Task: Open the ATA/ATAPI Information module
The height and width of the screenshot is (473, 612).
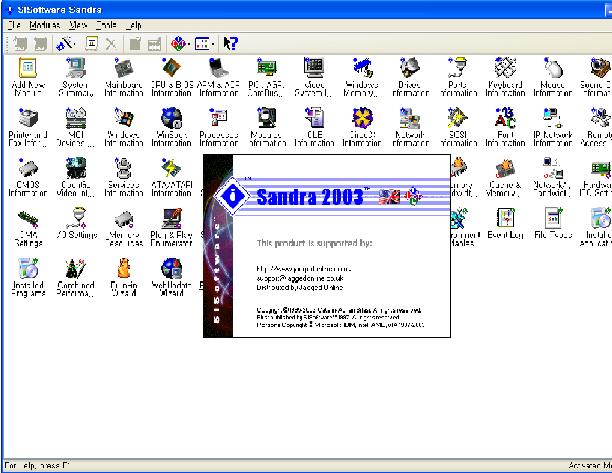Action: 171,177
